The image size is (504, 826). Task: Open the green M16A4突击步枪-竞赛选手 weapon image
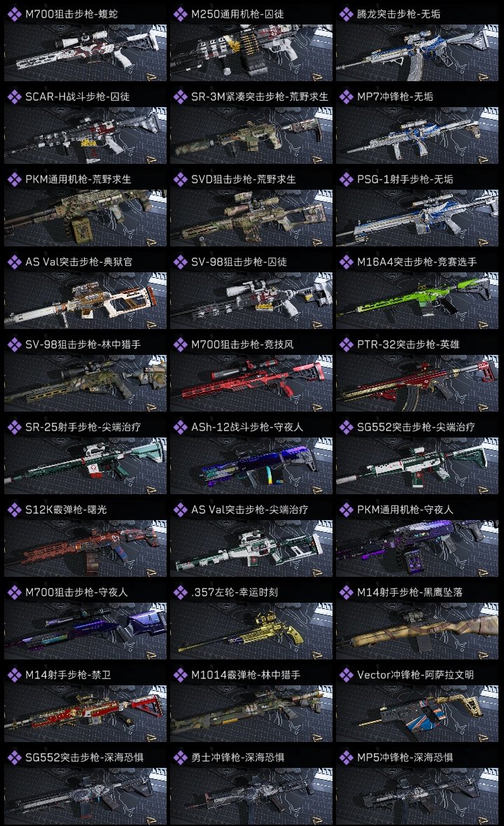(417, 301)
